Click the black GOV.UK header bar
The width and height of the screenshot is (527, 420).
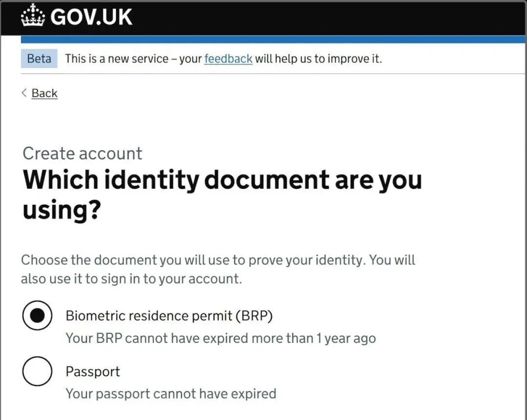pyautogui.click(x=263, y=19)
